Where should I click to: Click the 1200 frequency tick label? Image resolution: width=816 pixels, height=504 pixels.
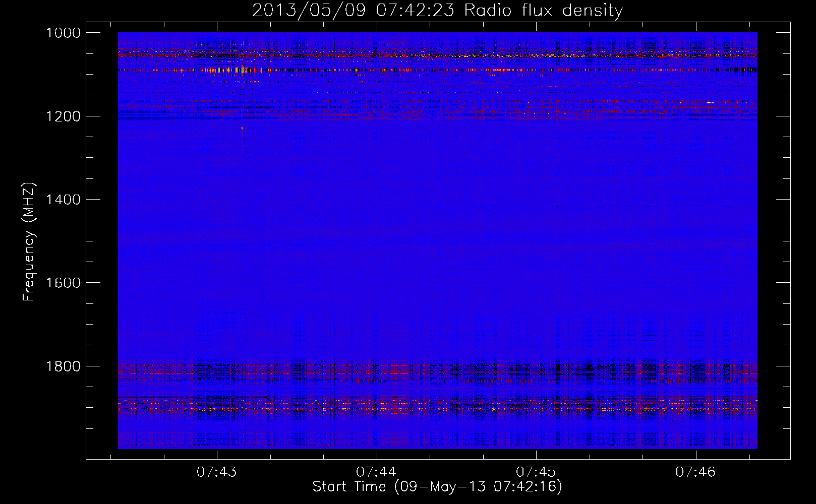[x=63, y=116]
